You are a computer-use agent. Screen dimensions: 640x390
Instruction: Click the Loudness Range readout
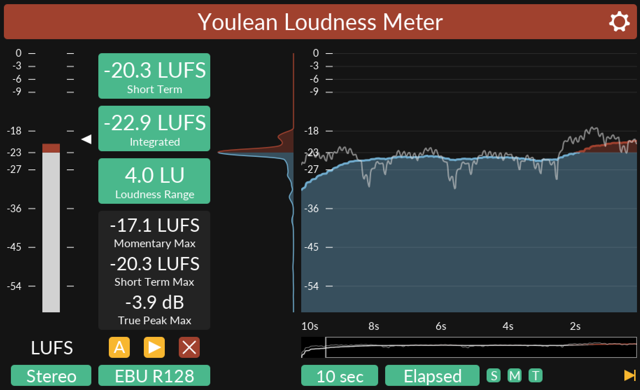[154, 181]
